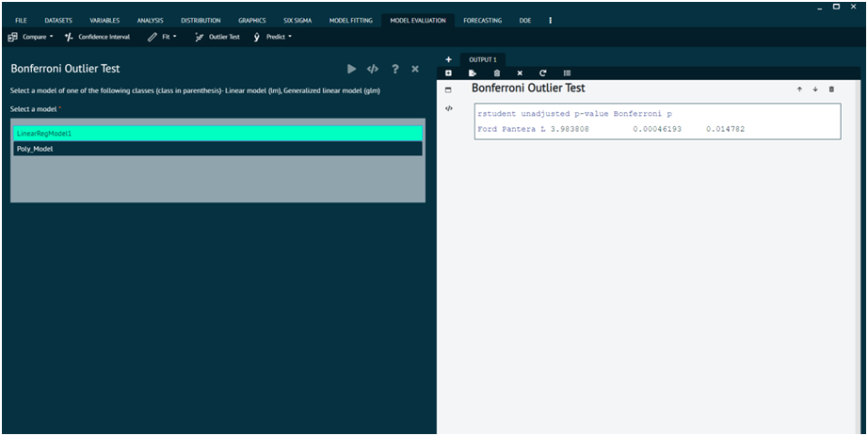Click the collapse output window icon beside the title
The image size is (868, 436).
pos(448,89)
